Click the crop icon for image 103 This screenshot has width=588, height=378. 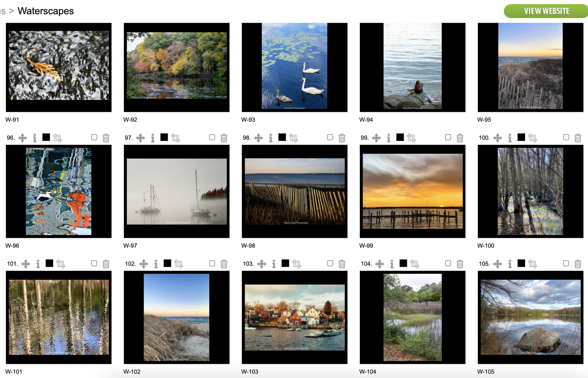[x=297, y=264]
